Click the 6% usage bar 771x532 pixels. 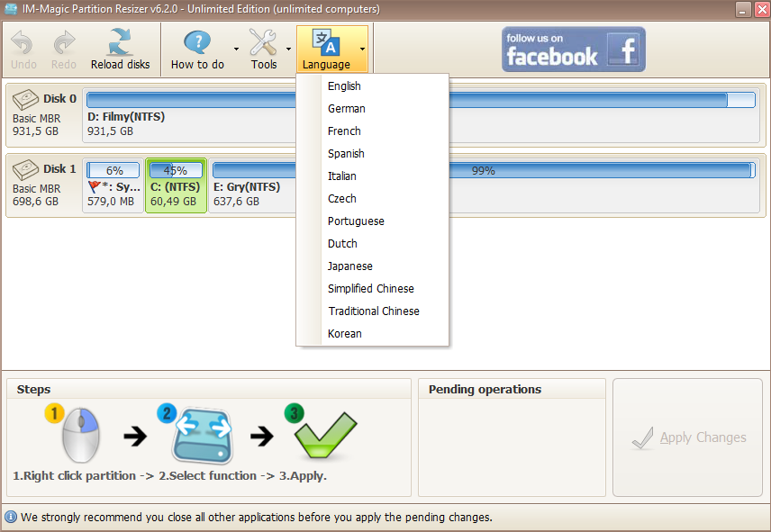coord(113,170)
